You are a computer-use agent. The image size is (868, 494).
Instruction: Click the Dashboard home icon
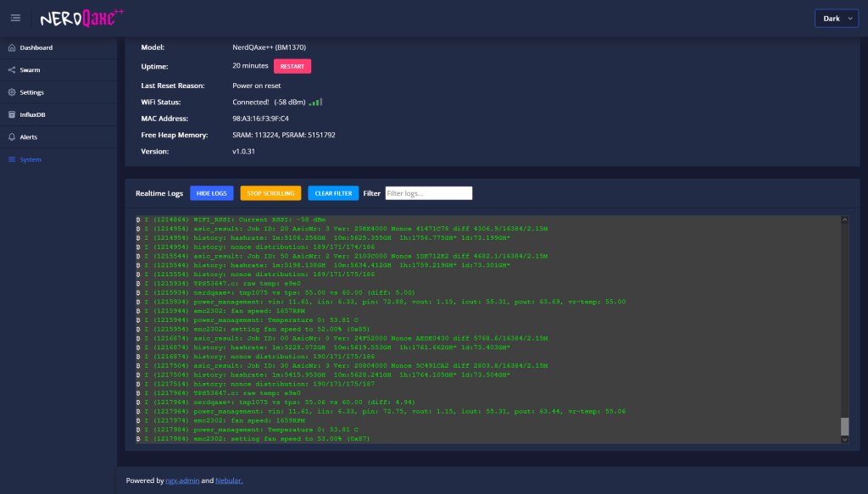click(12, 47)
